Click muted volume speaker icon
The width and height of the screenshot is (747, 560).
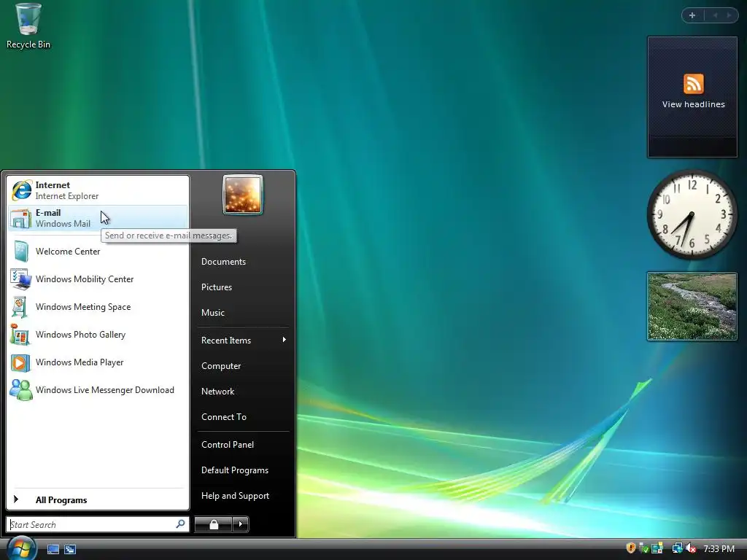pos(691,548)
